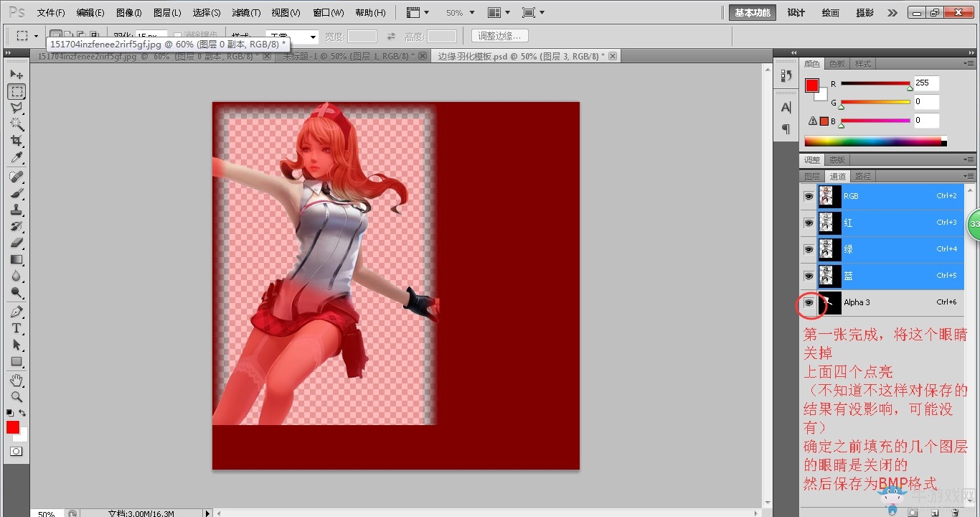Select the Horizontal Type tool
The width and height of the screenshot is (980, 517).
pyautogui.click(x=17, y=328)
